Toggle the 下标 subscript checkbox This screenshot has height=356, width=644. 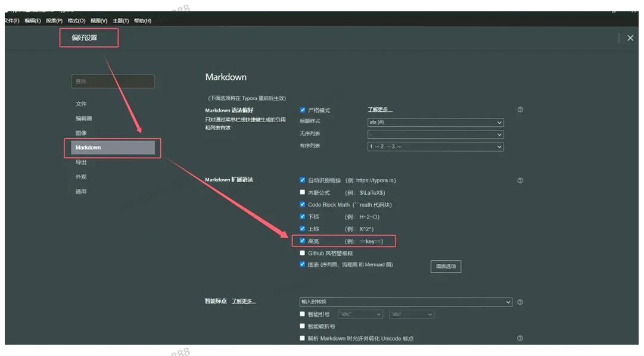point(302,216)
